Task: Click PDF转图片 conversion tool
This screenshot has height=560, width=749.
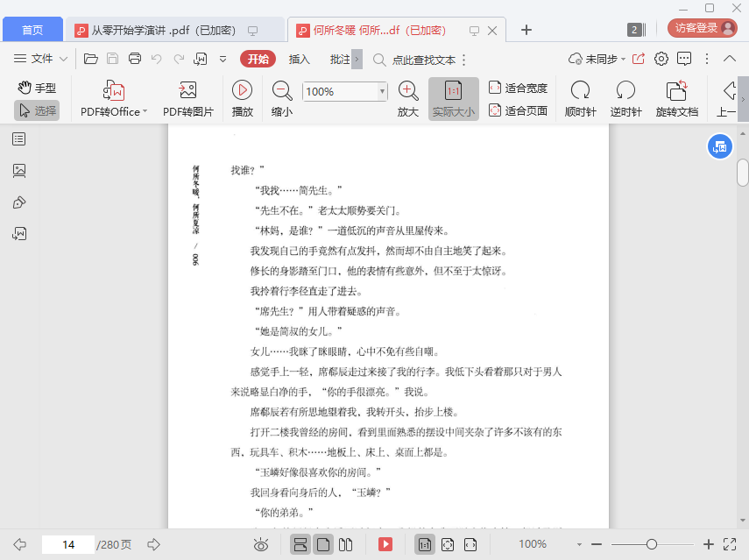Action: [188, 99]
